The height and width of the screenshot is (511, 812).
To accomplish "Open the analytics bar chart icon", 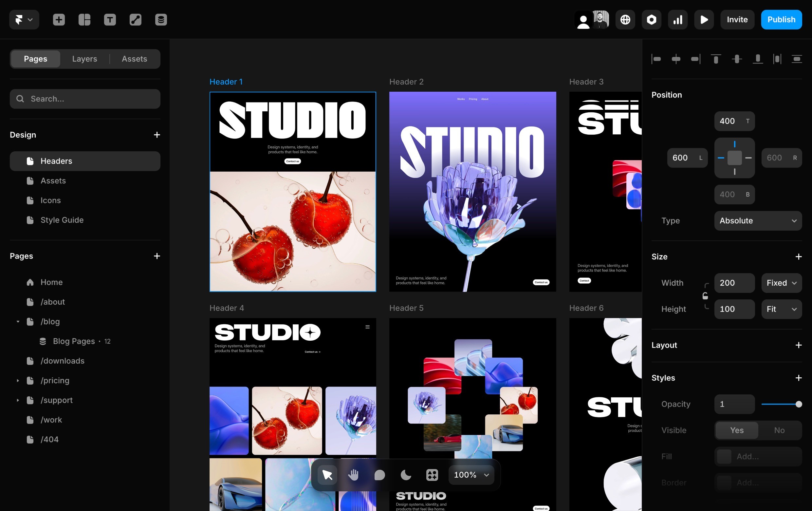I will point(677,20).
